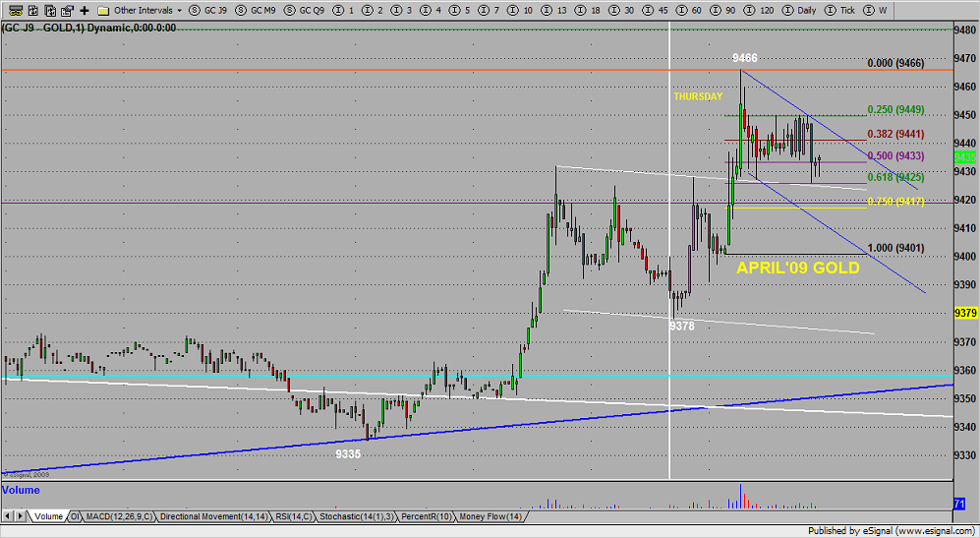Image resolution: width=980 pixels, height=538 pixels.
Task: Open the Money Flow(14) tab
Action: coord(490,516)
